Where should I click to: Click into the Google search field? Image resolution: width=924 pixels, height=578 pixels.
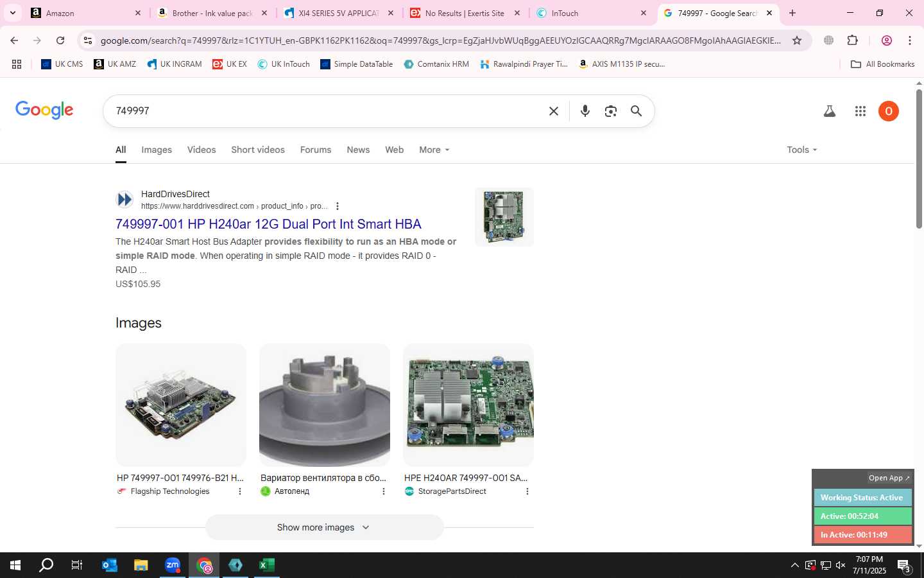tap(327, 111)
